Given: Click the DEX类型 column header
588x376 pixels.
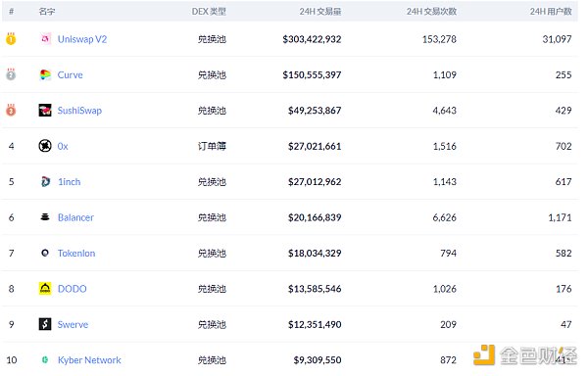Looking at the screenshot, I should [209, 12].
